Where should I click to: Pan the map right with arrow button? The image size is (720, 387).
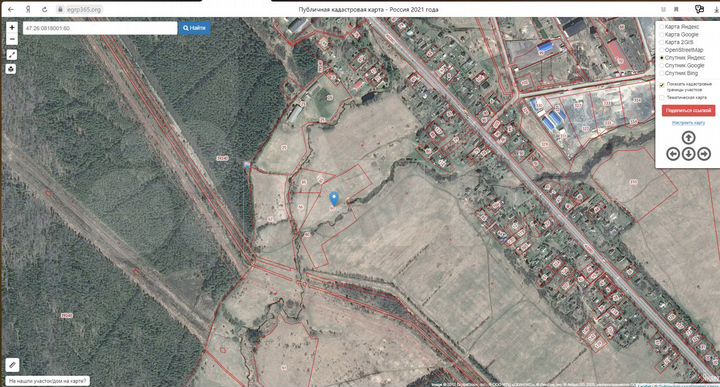click(x=703, y=154)
